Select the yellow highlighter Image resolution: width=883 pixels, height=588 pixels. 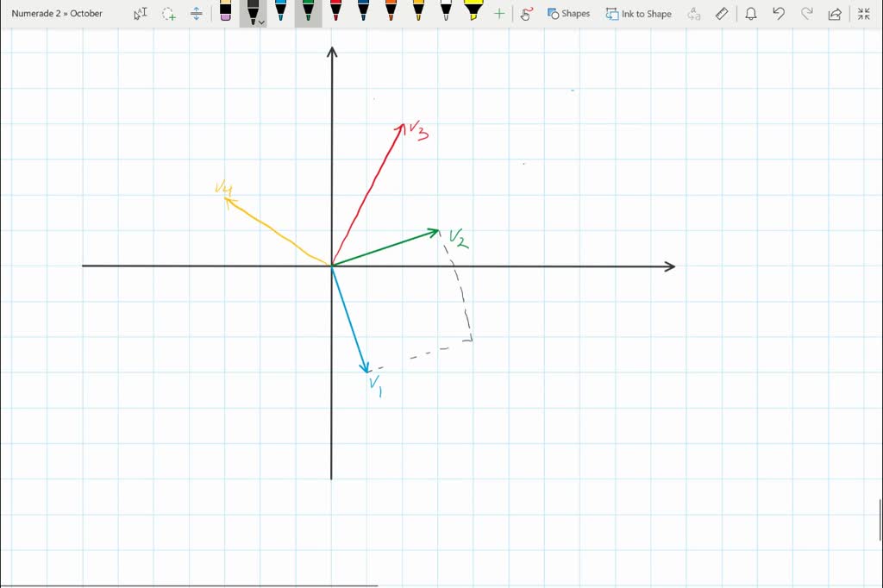tap(474, 13)
